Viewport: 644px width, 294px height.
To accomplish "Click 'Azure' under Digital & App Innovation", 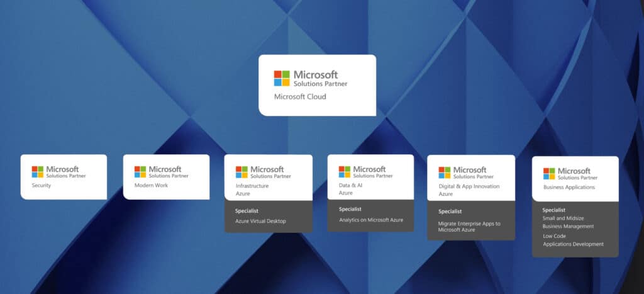I will [446, 194].
